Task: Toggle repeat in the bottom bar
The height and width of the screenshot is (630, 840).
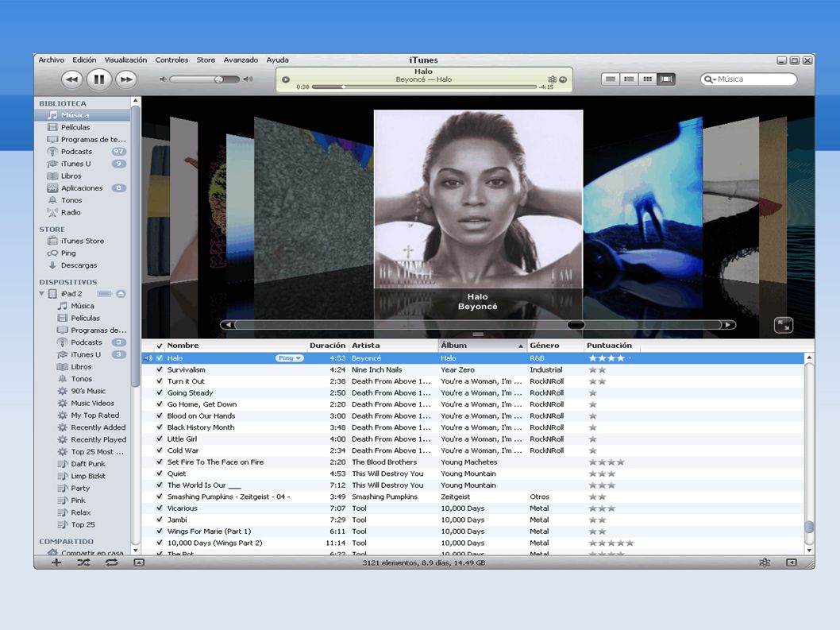Action: coord(111,562)
